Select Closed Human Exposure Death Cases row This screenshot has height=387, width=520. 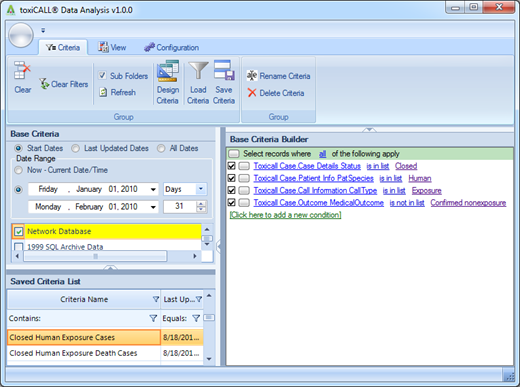pyautogui.click(x=105, y=353)
